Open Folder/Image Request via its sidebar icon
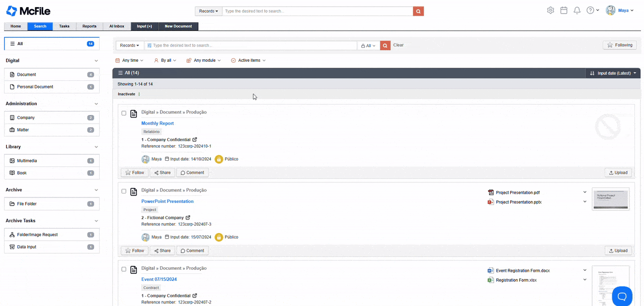 12,234
